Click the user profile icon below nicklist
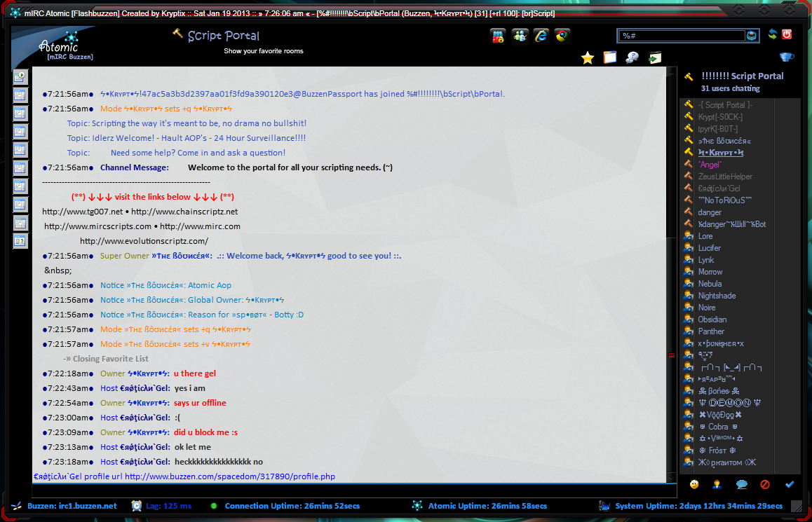This screenshot has height=522, width=812. [x=717, y=484]
